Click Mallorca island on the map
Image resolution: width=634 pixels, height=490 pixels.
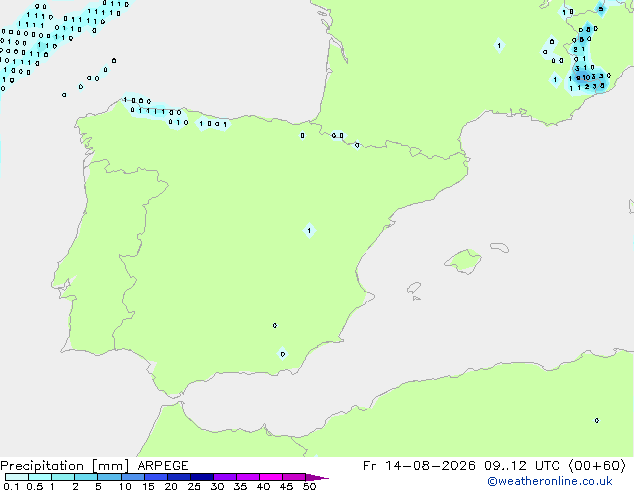click(x=464, y=261)
